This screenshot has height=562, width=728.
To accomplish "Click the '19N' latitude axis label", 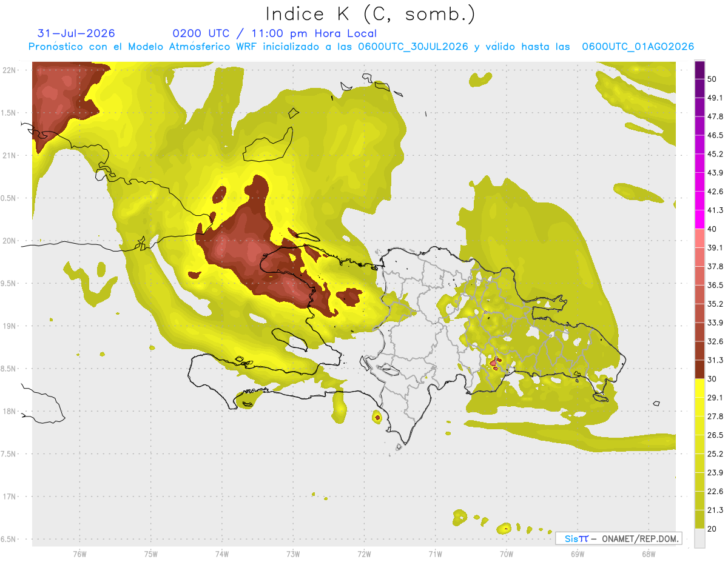I will click(8, 326).
